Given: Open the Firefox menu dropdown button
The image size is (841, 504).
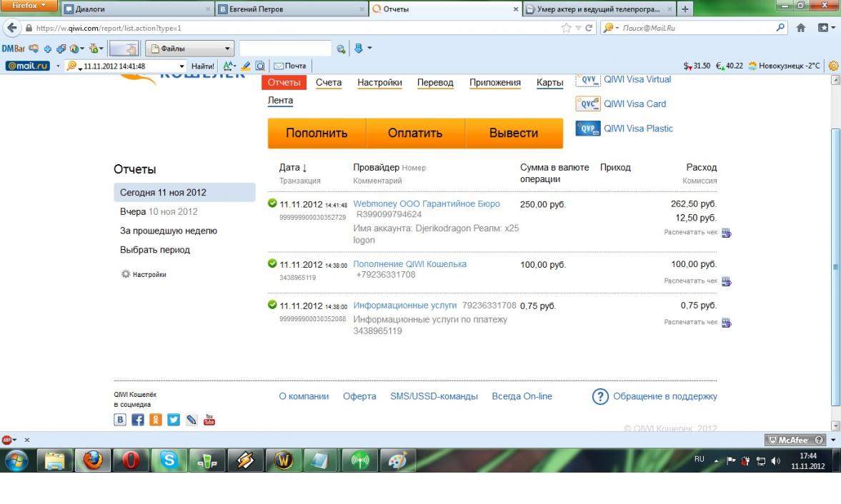Looking at the screenshot, I should point(29,6).
